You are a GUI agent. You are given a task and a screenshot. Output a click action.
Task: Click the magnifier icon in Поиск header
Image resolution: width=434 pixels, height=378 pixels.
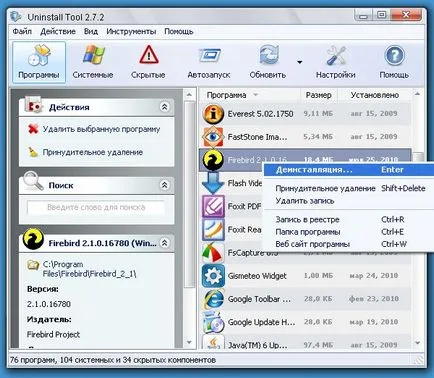click(33, 181)
